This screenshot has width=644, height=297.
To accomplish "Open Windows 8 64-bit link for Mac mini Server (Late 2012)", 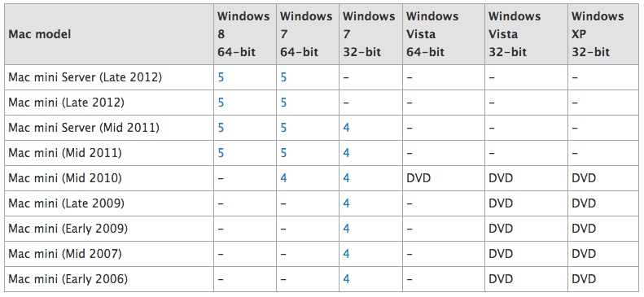I will pos(221,77).
